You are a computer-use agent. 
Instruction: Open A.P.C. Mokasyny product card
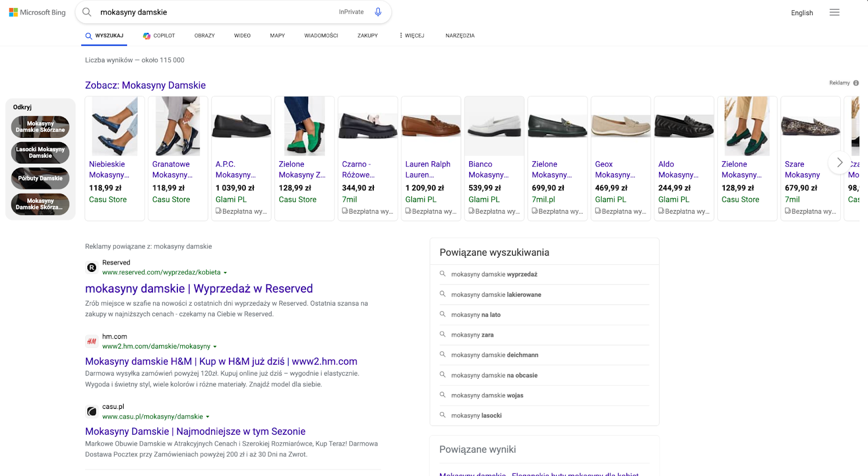click(x=241, y=158)
